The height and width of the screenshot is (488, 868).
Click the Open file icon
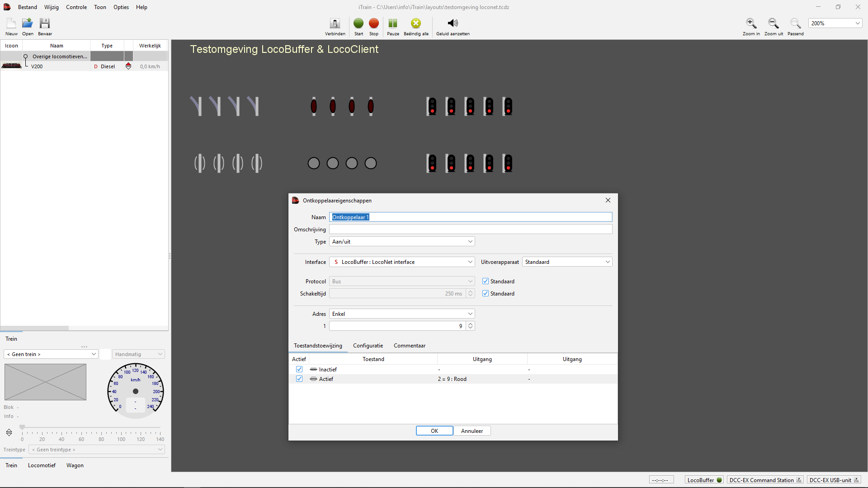tap(28, 23)
